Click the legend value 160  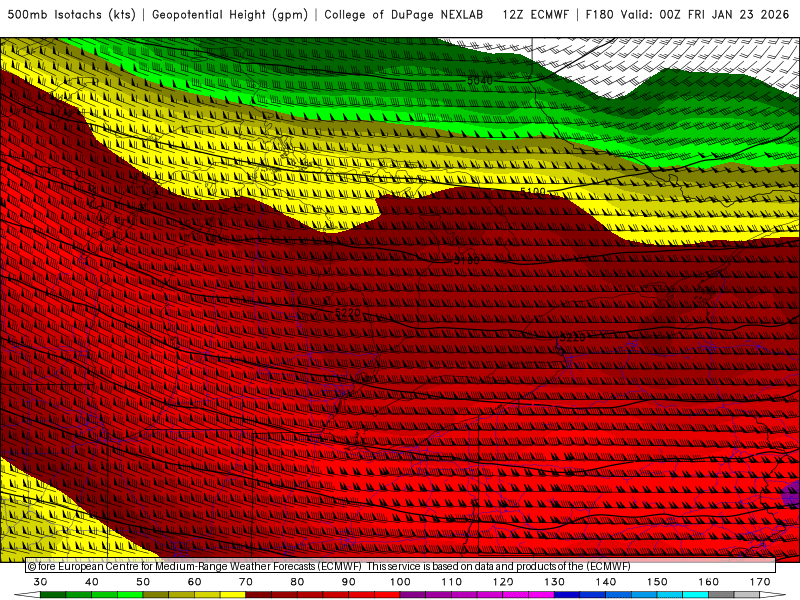[x=709, y=582]
